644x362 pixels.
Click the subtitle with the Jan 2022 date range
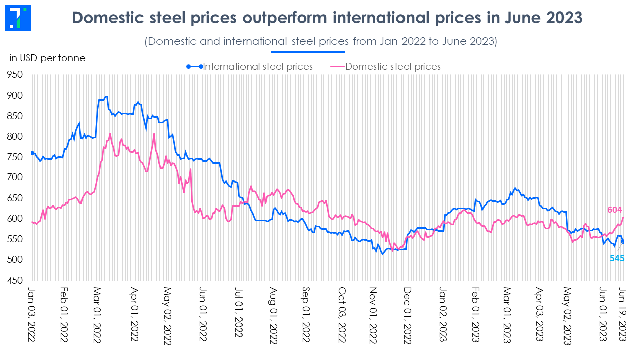[321, 41]
